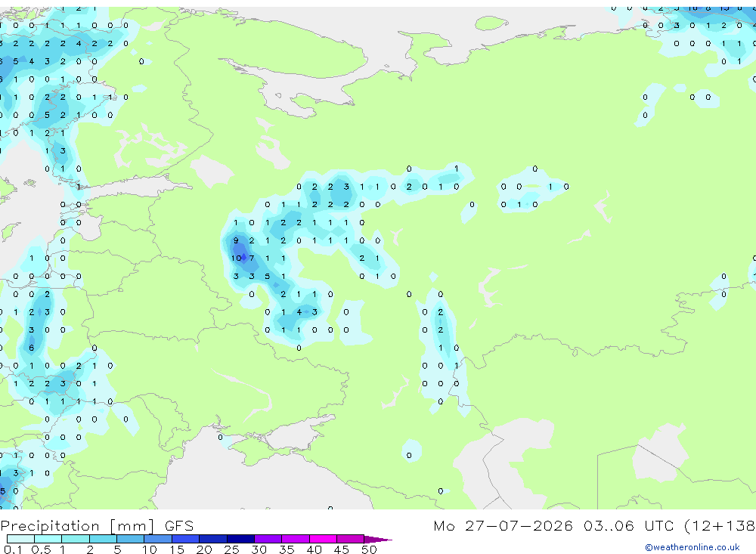Click the '50' legend scale label
The width and height of the screenshot is (756, 554).
pyautogui.click(x=369, y=549)
